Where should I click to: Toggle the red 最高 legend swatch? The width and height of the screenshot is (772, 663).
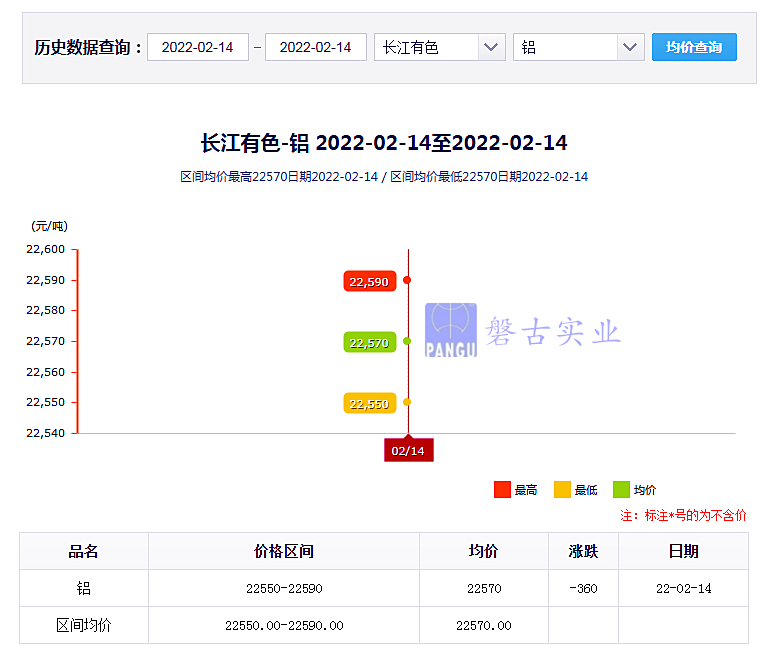pos(502,490)
